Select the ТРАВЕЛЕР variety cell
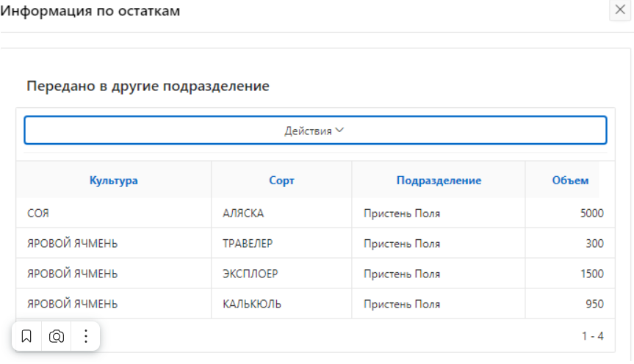The height and width of the screenshot is (364, 634). (x=248, y=244)
